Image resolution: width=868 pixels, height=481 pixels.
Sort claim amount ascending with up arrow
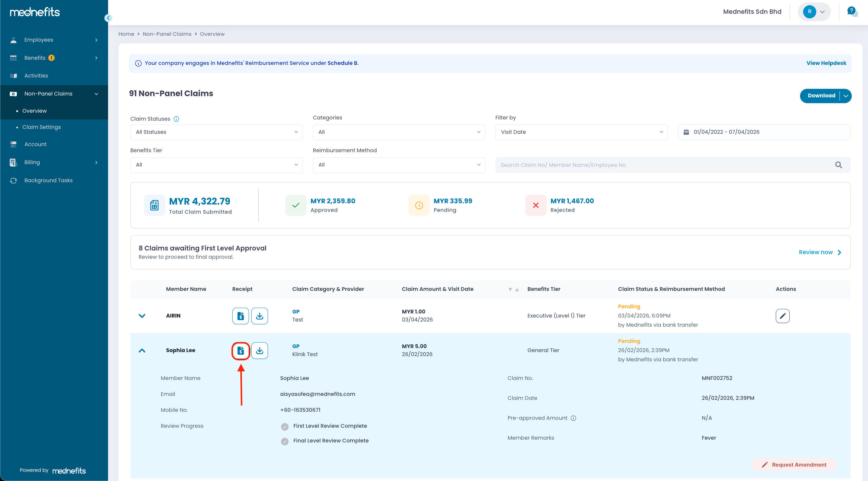tap(510, 290)
